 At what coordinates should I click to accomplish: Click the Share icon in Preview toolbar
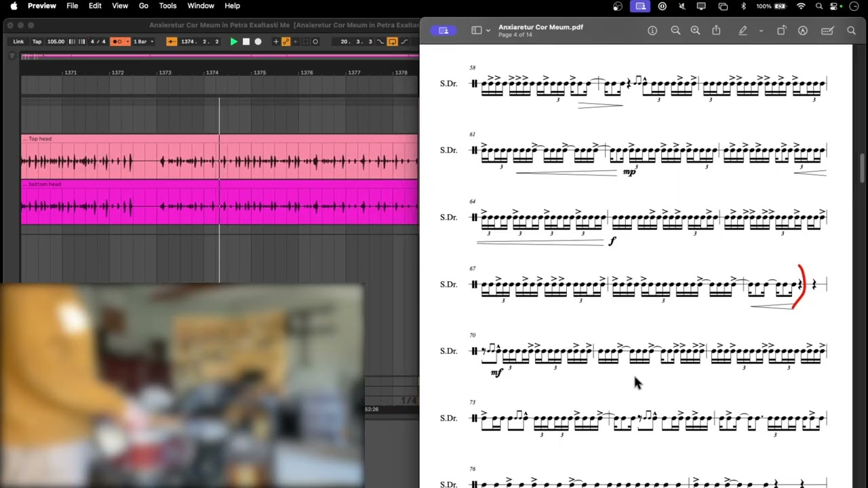716,30
